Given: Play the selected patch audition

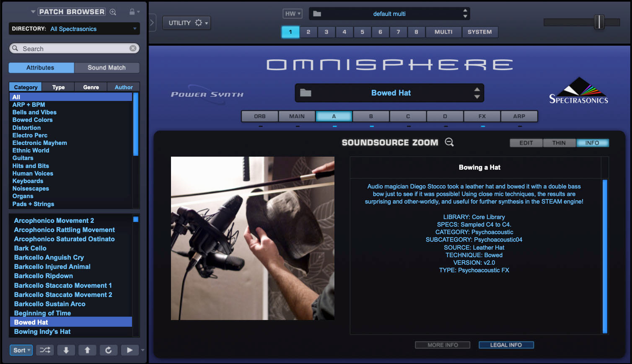Looking at the screenshot, I should (x=130, y=350).
